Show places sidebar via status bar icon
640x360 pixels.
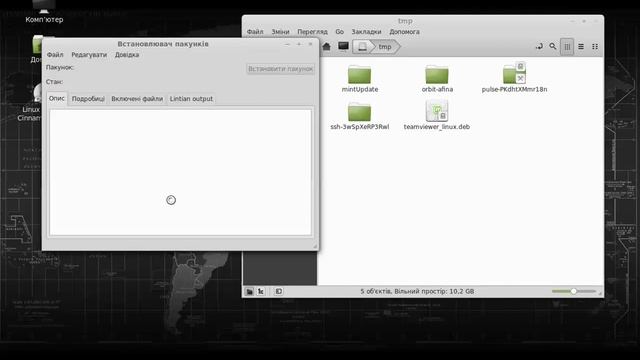coord(249,291)
